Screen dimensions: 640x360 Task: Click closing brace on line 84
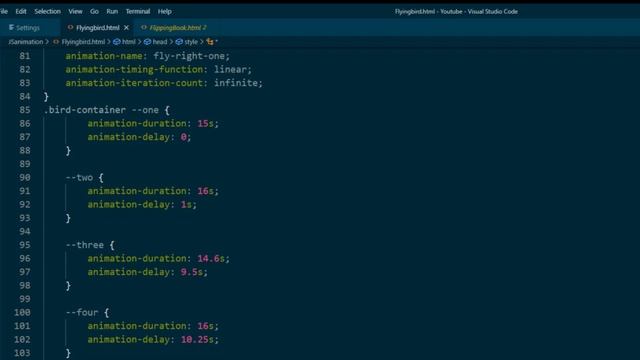pos(46,97)
